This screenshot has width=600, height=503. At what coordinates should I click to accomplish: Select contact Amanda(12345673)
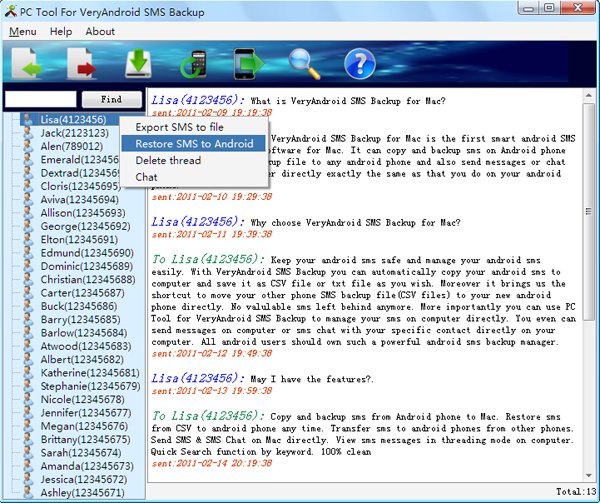pyautogui.click(x=87, y=466)
